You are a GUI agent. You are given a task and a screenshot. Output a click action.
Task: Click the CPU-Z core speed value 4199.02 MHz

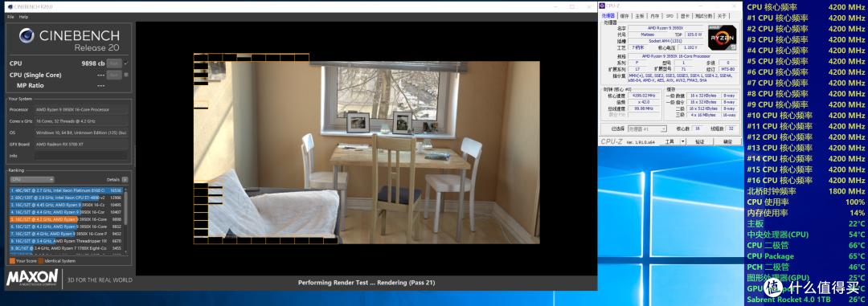pos(644,96)
